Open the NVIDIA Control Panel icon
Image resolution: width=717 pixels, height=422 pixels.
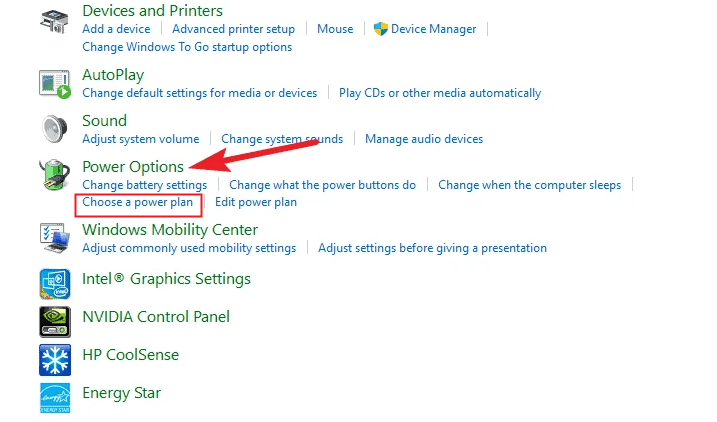tap(54, 319)
